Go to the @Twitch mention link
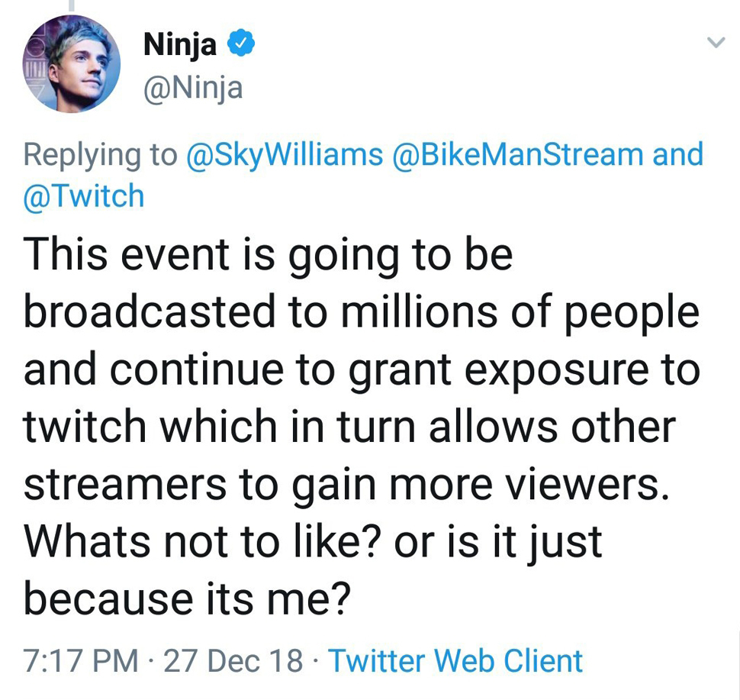This screenshot has height=700, width=740. (84, 195)
